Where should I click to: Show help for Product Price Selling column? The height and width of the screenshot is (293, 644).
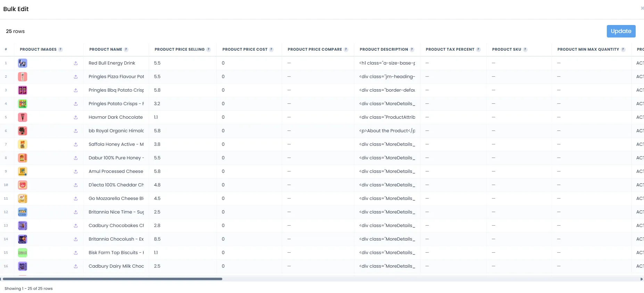[x=208, y=50]
